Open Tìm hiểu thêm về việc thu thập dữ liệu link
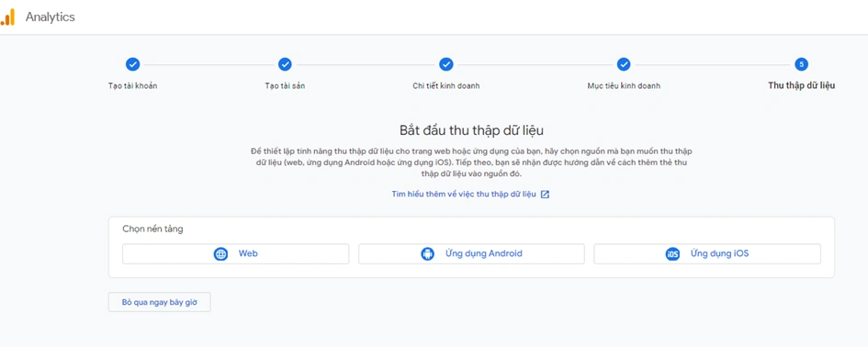This screenshot has width=868, height=347. (x=464, y=195)
